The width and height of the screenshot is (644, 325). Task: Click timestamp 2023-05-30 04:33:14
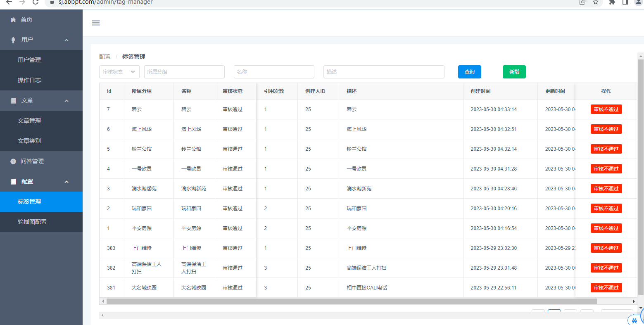coord(494,109)
